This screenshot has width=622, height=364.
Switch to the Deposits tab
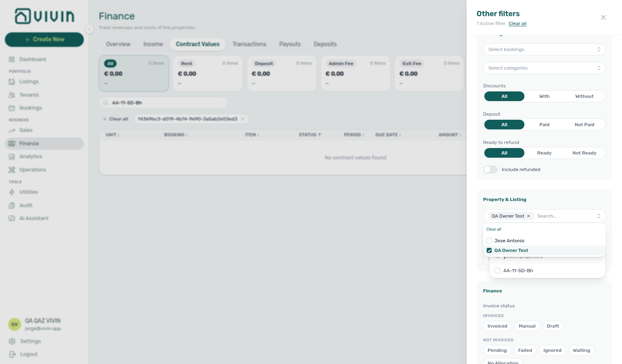pyautogui.click(x=325, y=44)
